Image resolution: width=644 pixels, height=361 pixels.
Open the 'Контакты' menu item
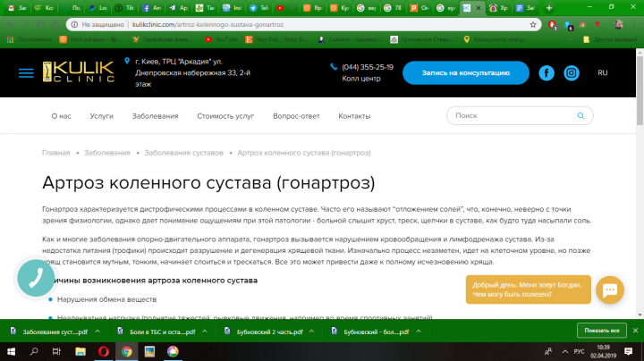coord(354,116)
